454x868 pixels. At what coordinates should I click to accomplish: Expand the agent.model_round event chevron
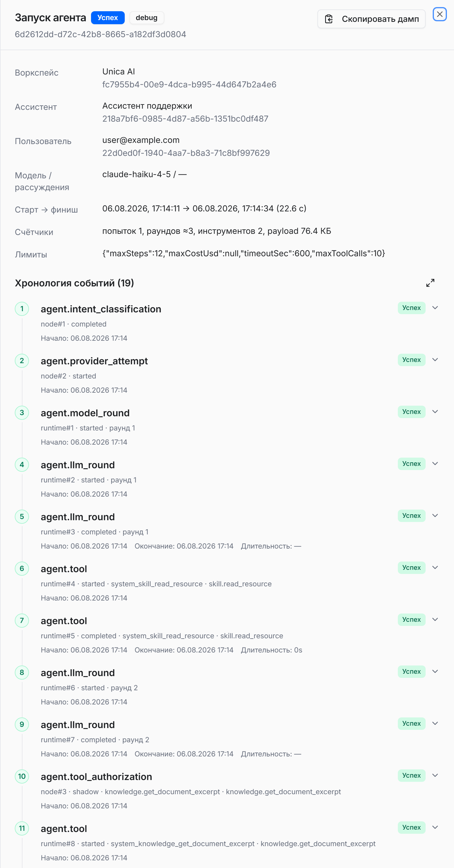pos(435,412)
